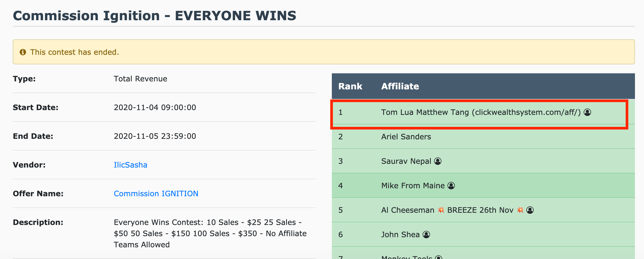Click profile icon next to Tom Lua Matthew Tang
This screenshot has width=644, height=259.
(587, 112)
